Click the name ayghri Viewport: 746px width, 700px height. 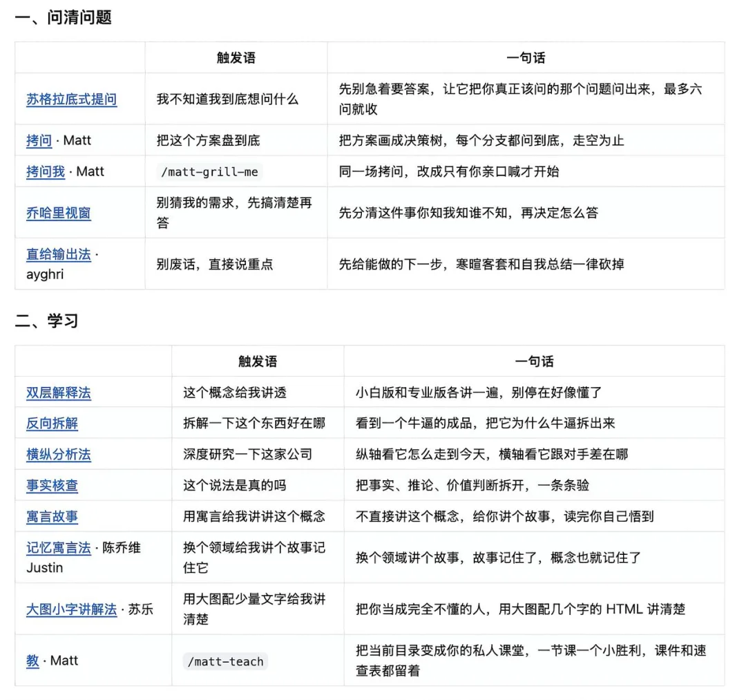pos(45,274)
